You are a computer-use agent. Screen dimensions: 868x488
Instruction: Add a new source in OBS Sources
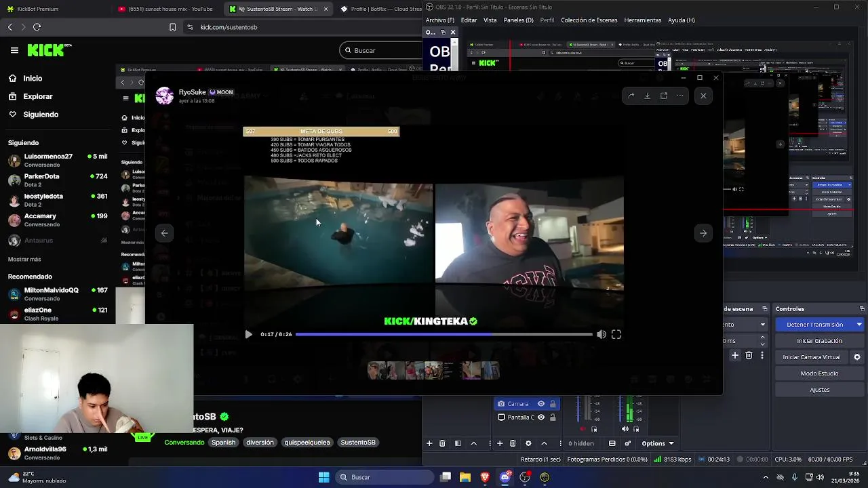click(500, 443)
